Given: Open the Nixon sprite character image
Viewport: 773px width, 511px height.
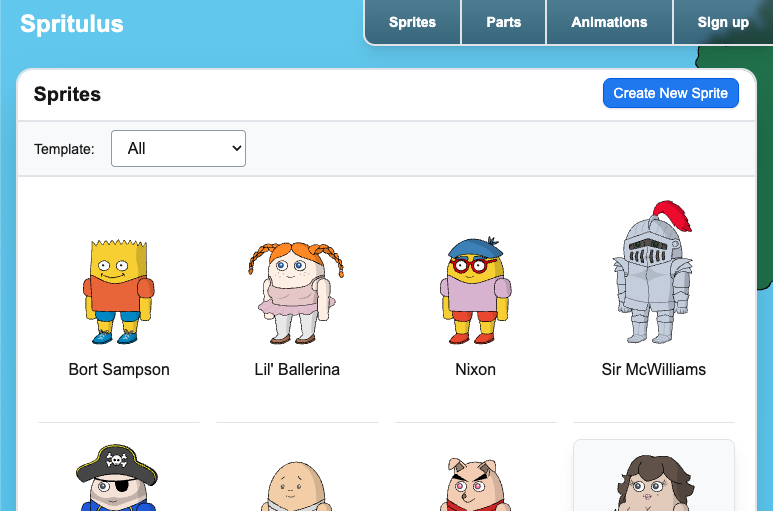Looking at the screenshot, I should coord(475,291).
